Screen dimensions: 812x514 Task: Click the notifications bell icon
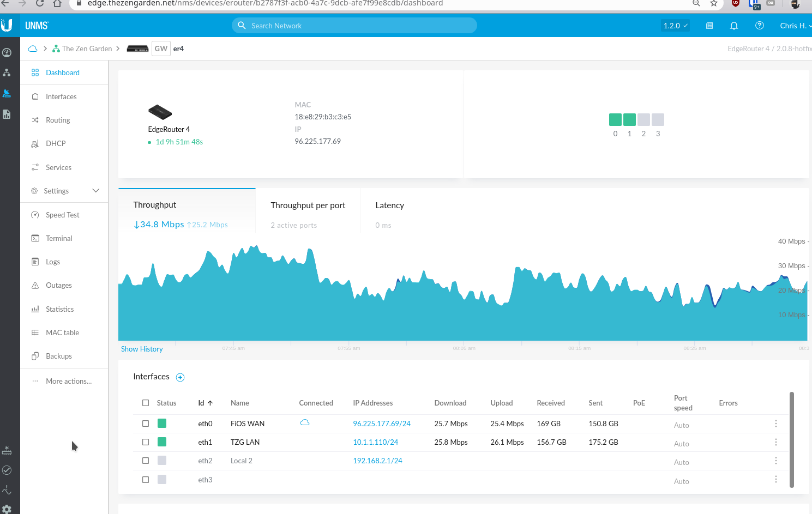[734, 26]
